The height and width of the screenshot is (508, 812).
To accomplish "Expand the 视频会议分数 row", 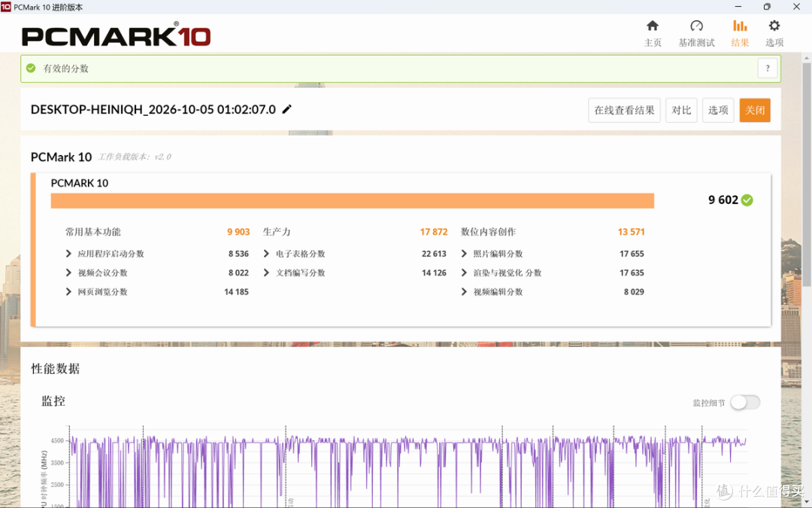I will coord(68,272).
